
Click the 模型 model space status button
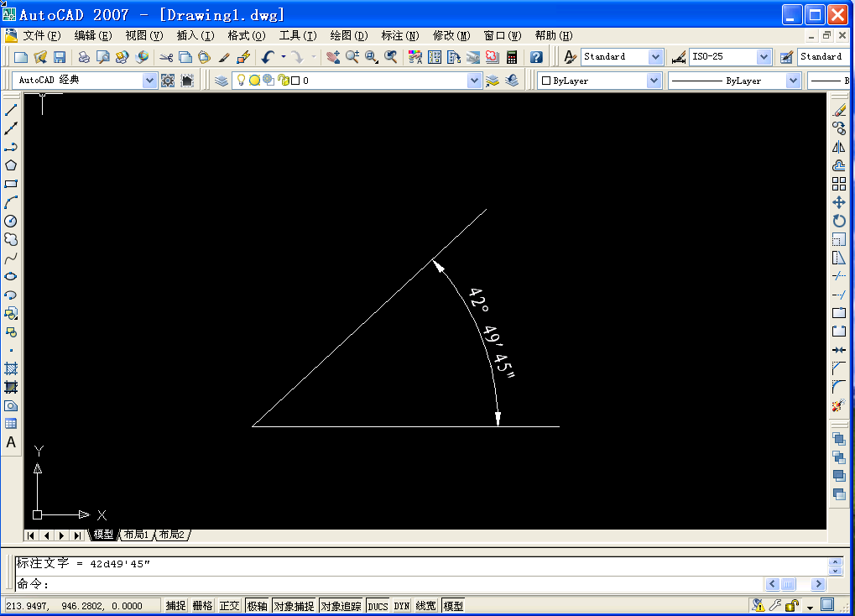tap(452, 606)
